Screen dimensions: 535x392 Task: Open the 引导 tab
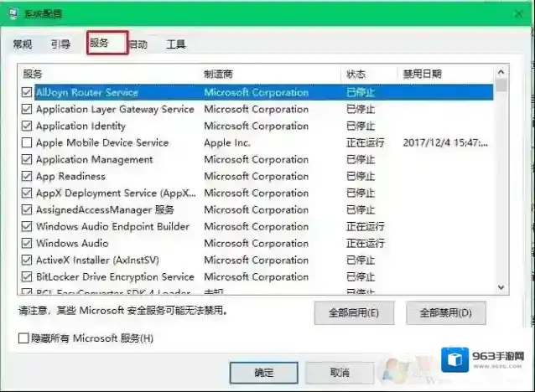(60, 44)
